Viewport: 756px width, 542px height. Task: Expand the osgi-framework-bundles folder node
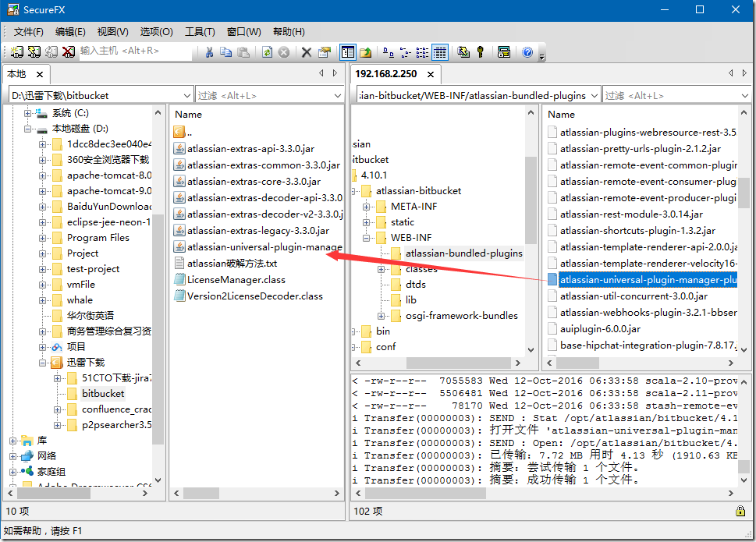point(381,316)
